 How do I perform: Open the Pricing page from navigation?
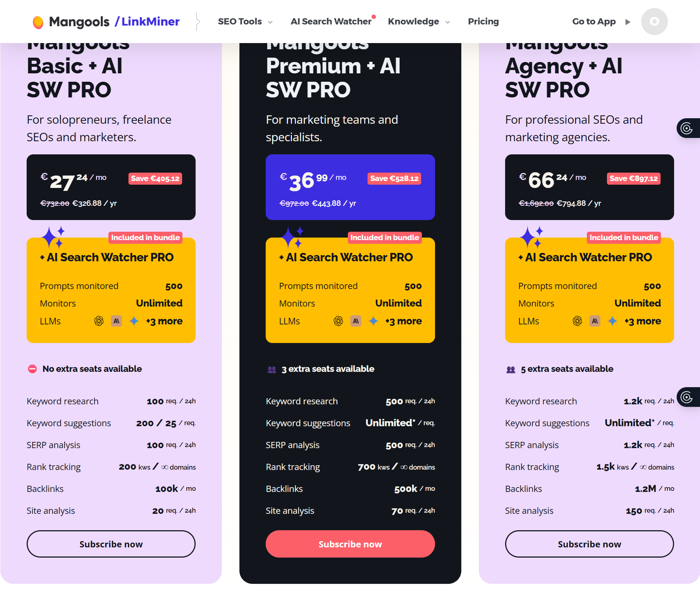pos(483,22)
